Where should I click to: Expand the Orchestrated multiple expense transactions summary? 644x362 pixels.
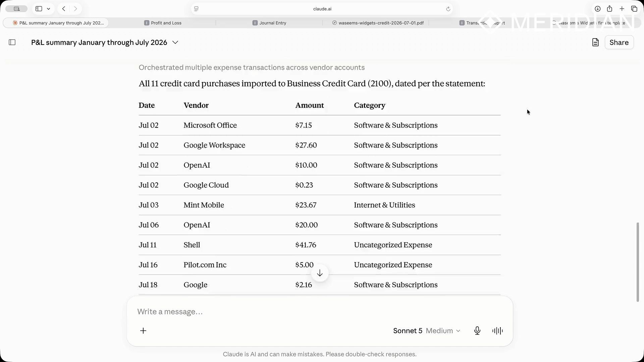(x=252, y=67)
